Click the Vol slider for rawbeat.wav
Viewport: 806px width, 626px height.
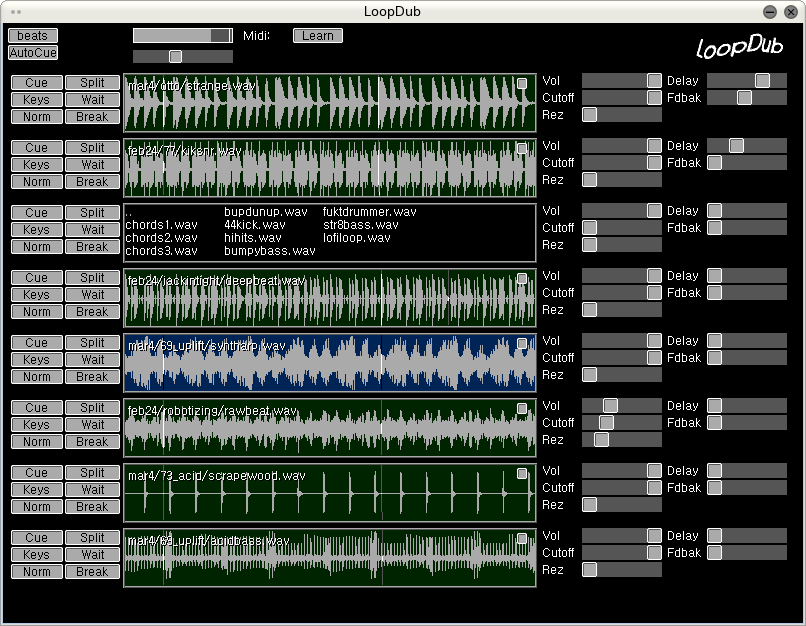tap(621, 406)
